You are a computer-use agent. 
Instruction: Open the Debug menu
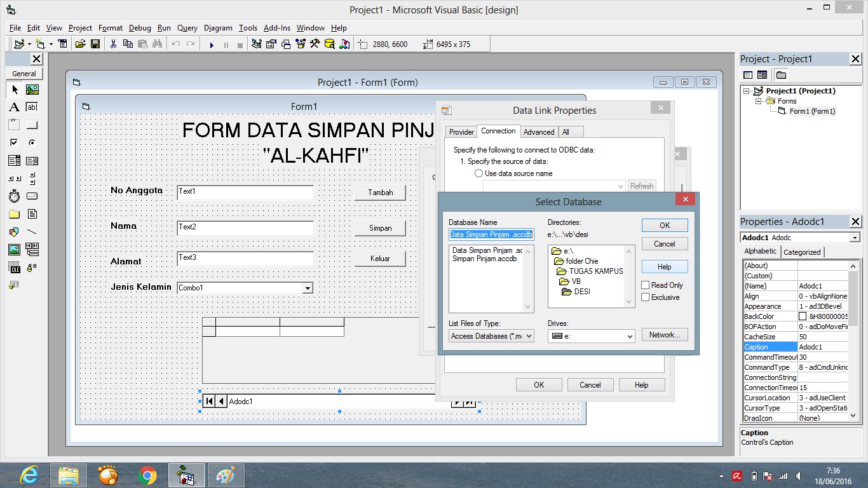click(x=140, y=28)
